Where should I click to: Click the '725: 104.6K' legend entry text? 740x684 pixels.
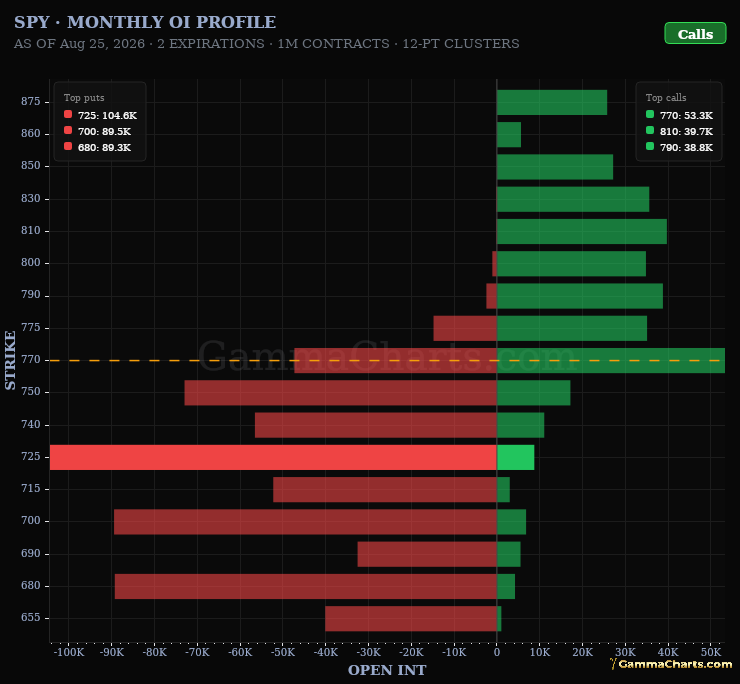[107, 116]
